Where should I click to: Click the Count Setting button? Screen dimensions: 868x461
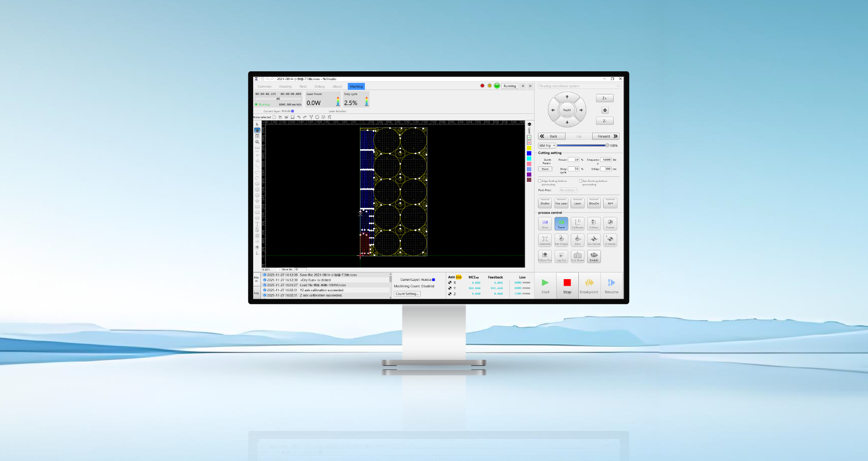point(407,294)
